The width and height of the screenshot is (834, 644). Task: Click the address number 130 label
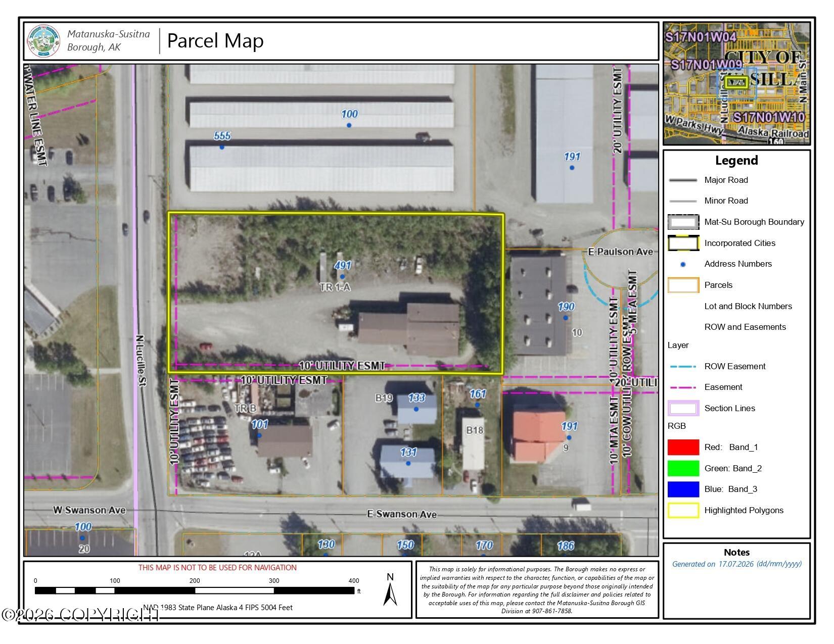coord(326,544)
